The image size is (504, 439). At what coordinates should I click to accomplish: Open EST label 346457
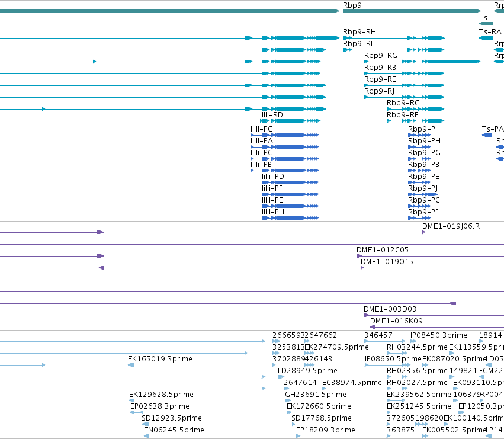click(x=378, y=335)
